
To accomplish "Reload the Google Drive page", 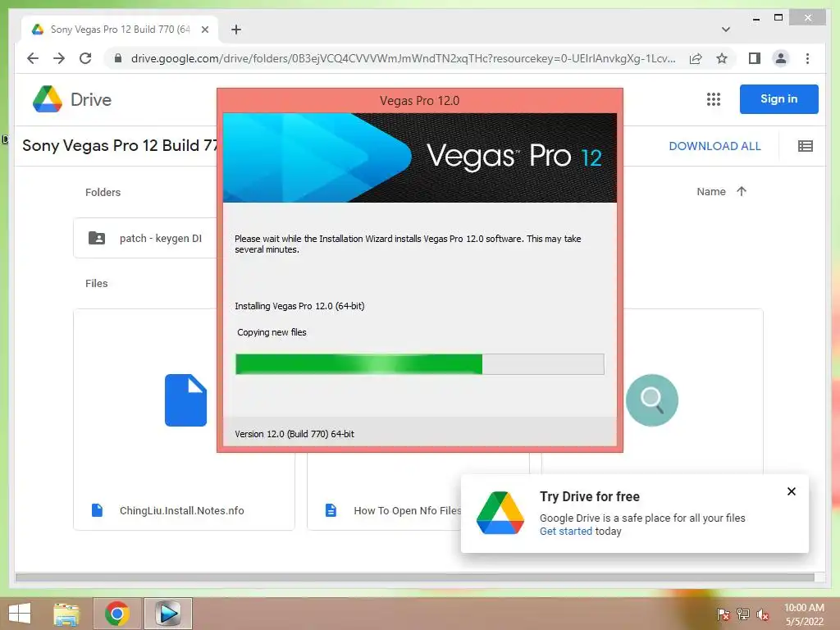I will point(85,58).
